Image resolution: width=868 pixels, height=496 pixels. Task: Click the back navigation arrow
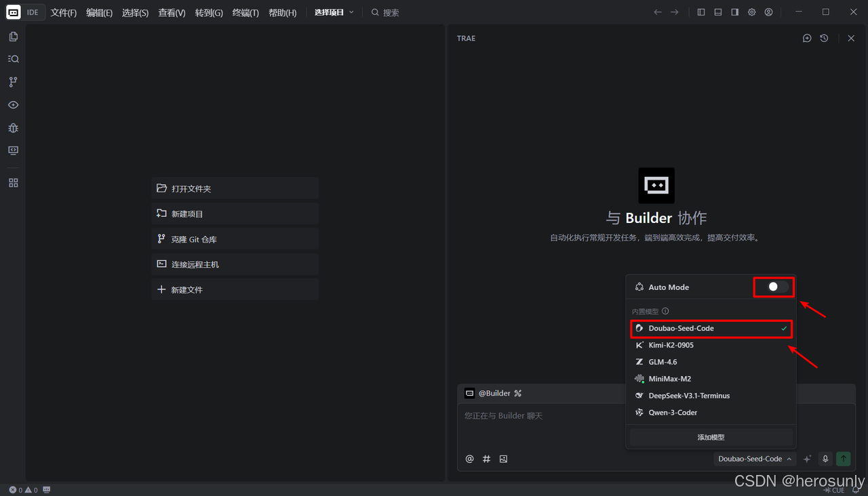tap(657, 12)
